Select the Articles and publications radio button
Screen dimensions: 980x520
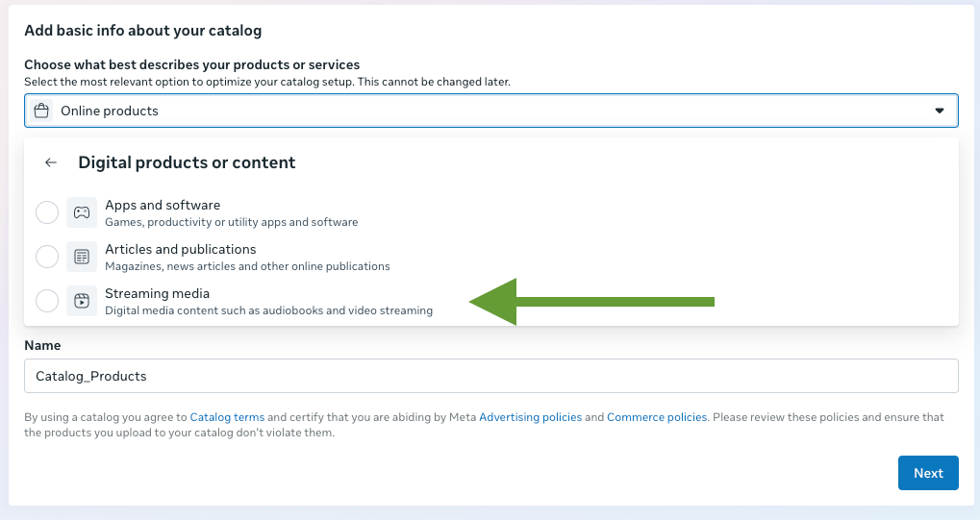47,257
